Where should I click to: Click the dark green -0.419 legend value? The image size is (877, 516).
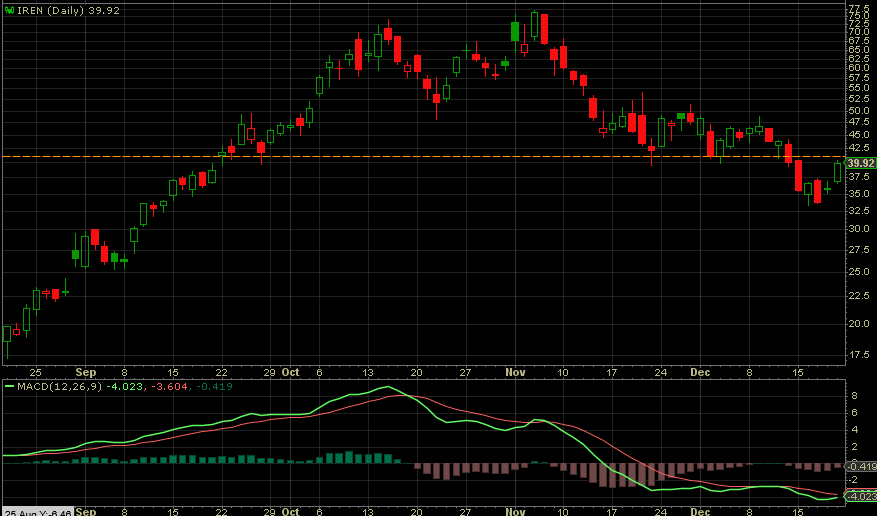[x=214, y=386]
